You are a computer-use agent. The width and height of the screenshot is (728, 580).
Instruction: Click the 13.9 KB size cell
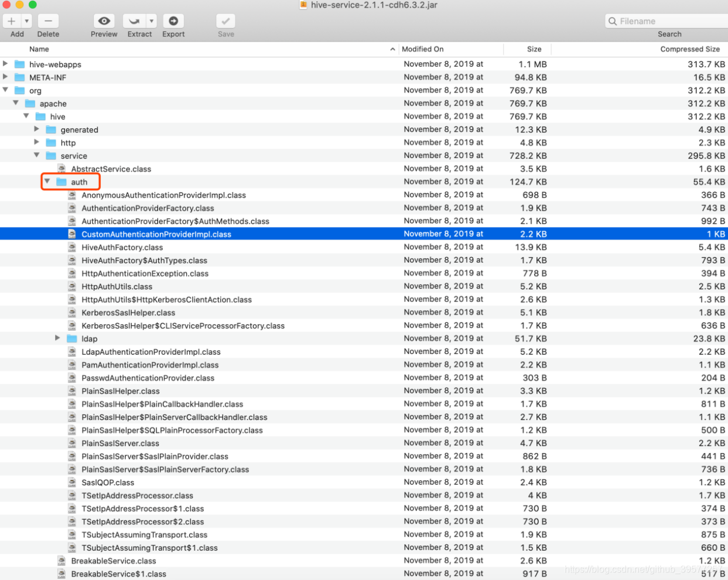point(531,247)
